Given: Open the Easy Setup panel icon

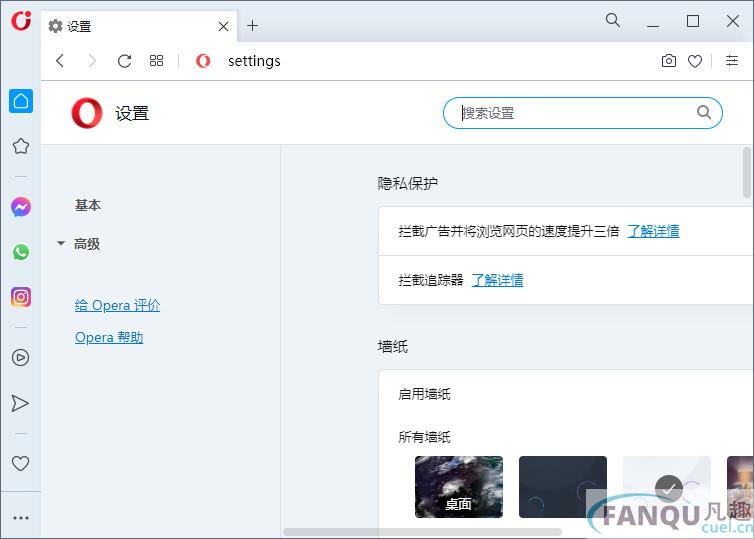Looking at the screenshot, I should (732, 61).
